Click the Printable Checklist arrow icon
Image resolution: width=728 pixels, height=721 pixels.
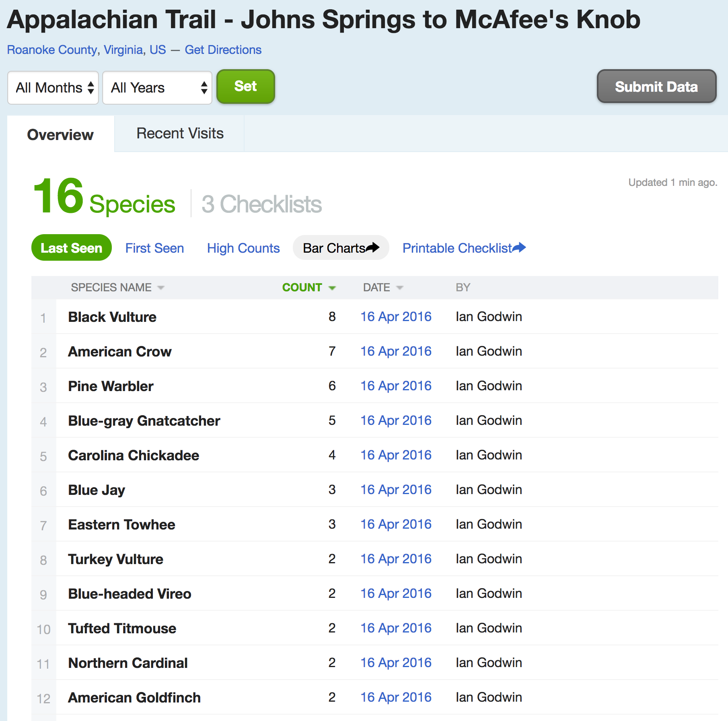tap(519, 247)
